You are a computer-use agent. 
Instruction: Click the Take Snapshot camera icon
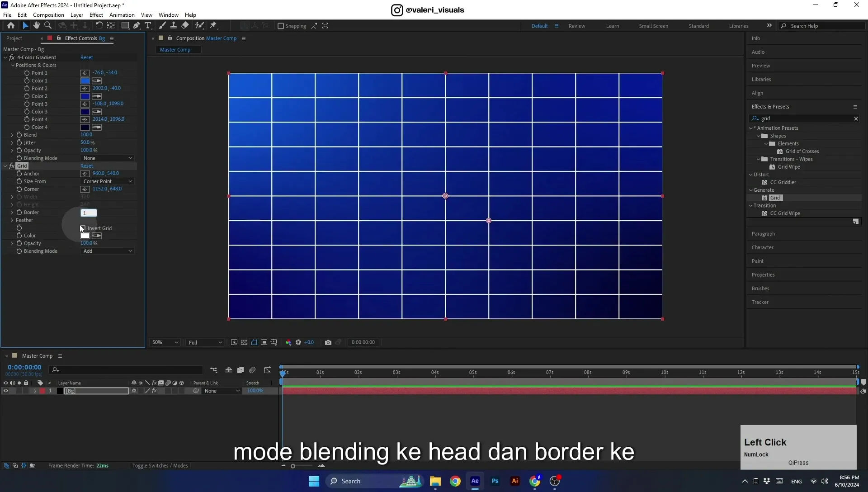pos(328,342)
